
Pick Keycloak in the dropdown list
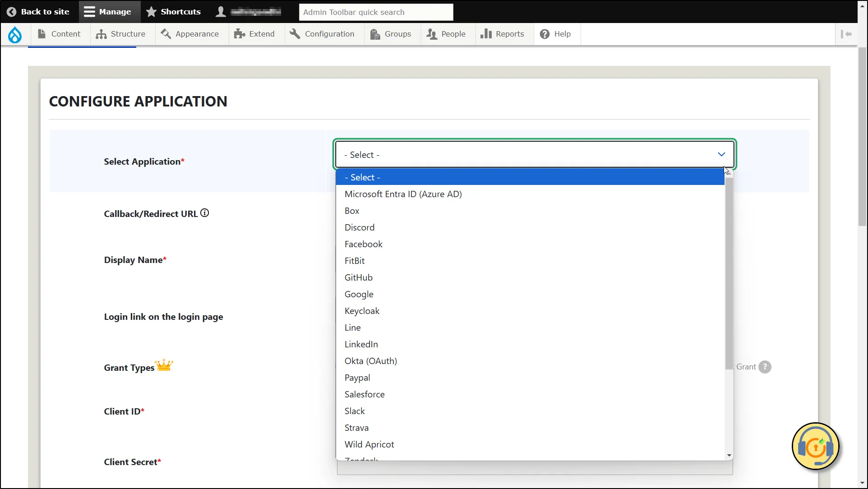click(x=530, y=311)
